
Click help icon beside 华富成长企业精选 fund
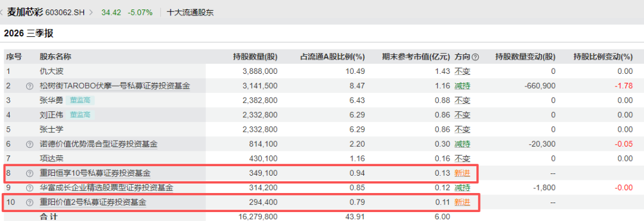click(29, 188)
